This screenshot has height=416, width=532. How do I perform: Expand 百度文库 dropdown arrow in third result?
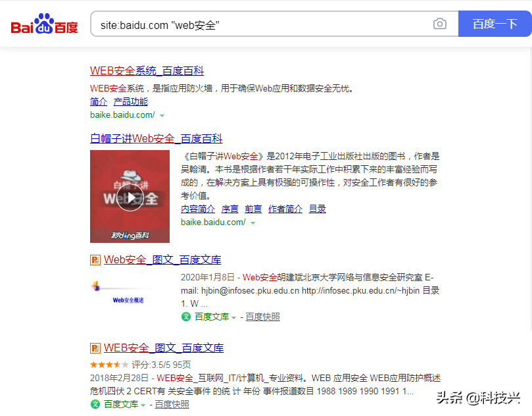pos(233,318)
